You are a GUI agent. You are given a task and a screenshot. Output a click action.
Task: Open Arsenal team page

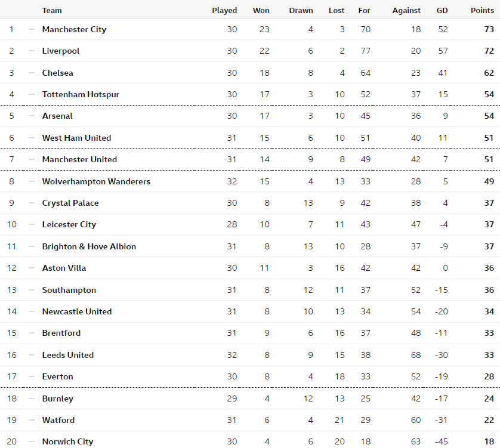pos(57,116)
